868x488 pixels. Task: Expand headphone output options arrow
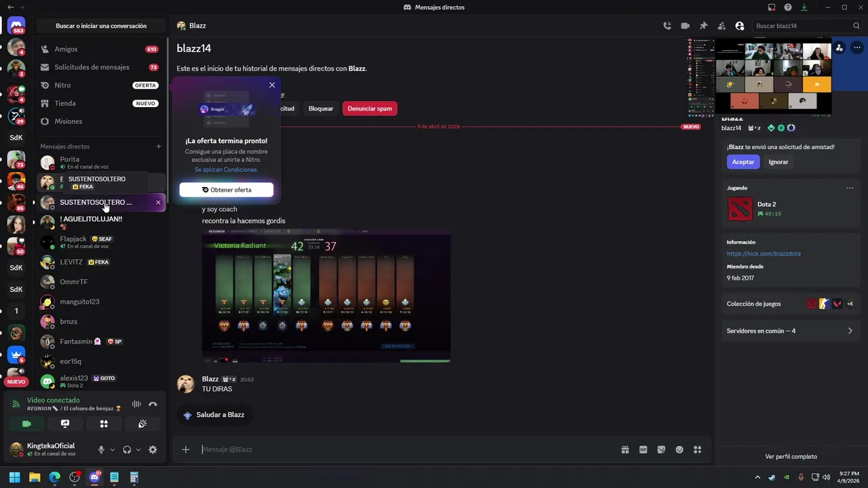click(x=138, y=449)
